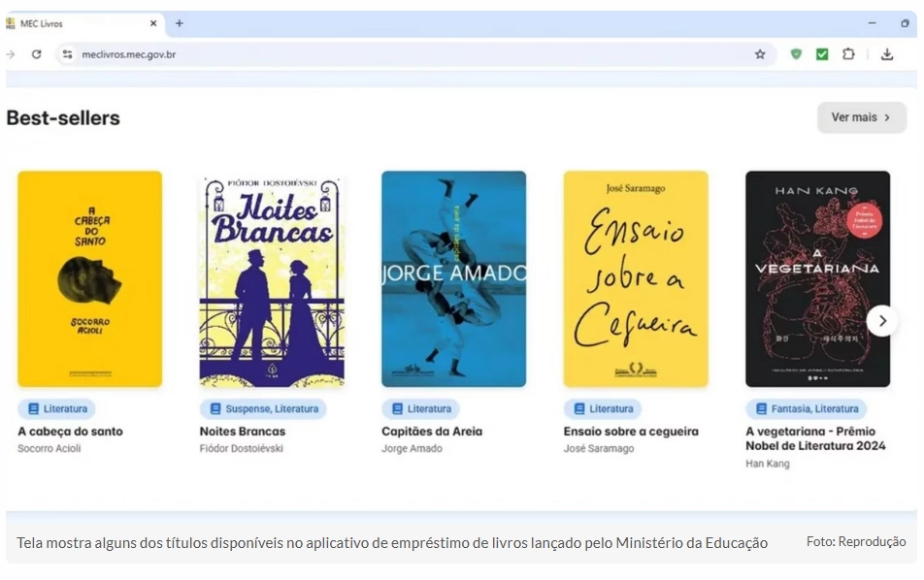Open the Noites Brancas book cover
This screenshot has height=580, width=924.
point(272,279)
